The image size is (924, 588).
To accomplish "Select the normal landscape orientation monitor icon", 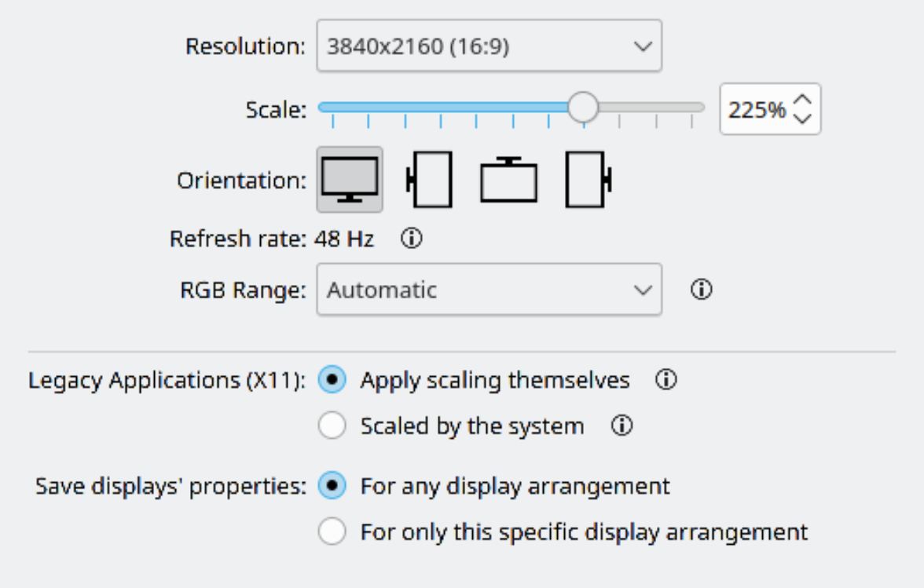I will (x=350, y=180).
